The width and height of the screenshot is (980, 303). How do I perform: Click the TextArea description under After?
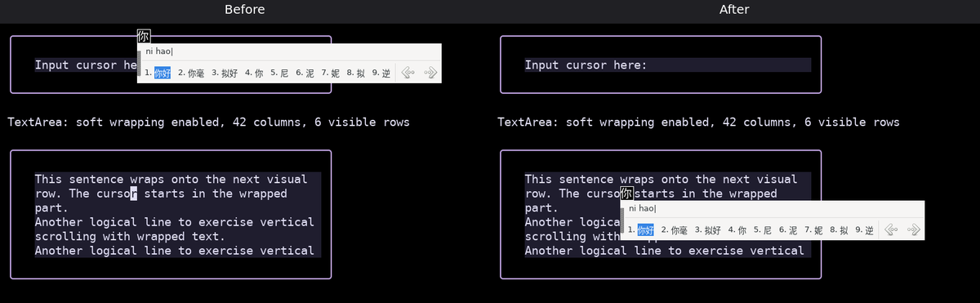pos(698,123)
